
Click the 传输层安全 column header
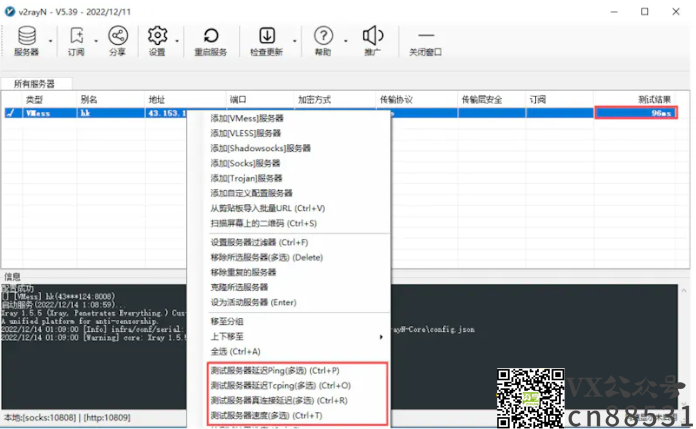(x=481, y=100)
